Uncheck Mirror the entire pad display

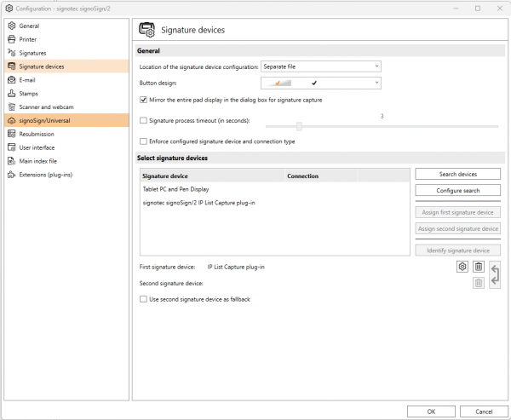click(143, 100)
